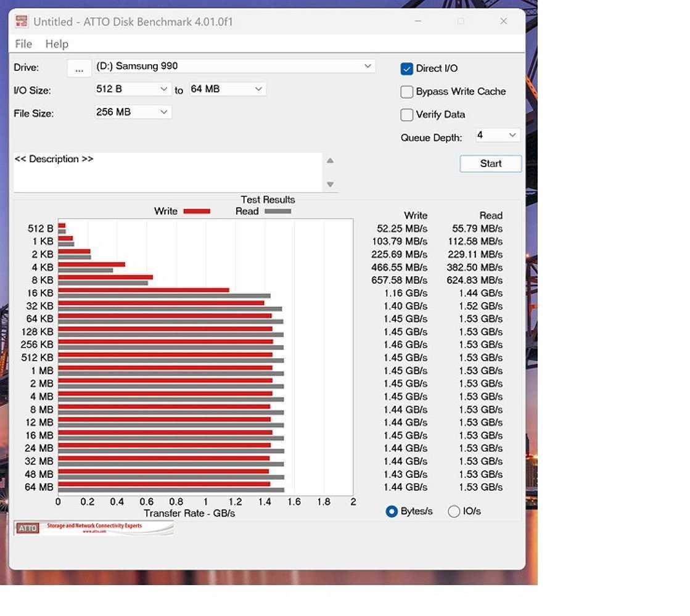Click the 48 MB row label
690x616 pixels.
click(x=39, y=474)
